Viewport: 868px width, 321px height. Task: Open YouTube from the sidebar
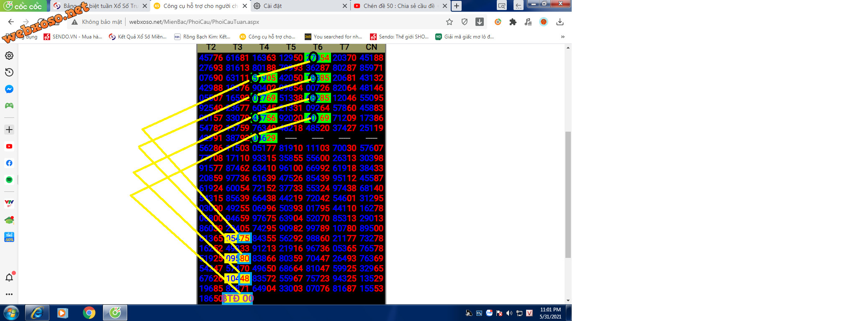tap(9, 146)
